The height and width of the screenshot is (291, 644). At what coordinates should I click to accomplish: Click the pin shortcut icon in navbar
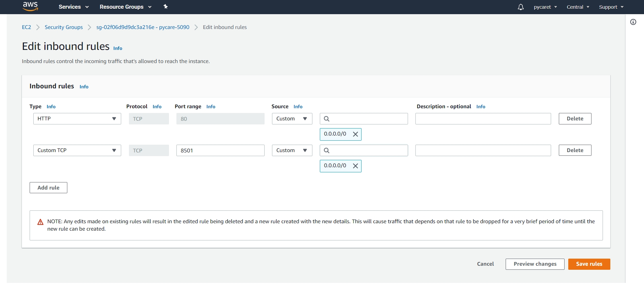166,7
